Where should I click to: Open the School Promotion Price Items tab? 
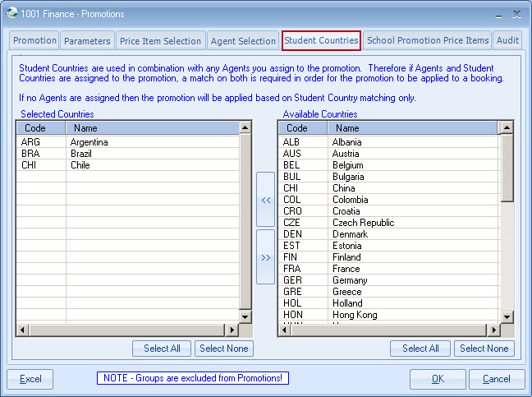tap(427, 40)
